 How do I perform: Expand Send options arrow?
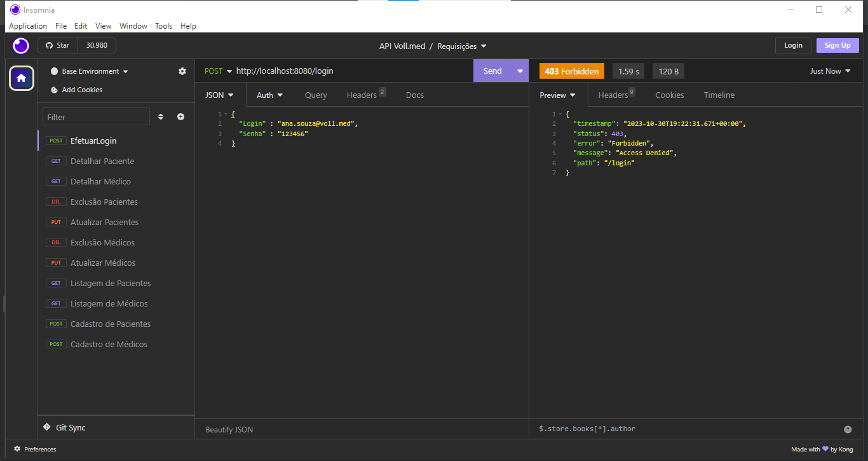click(x=520, y=71)
